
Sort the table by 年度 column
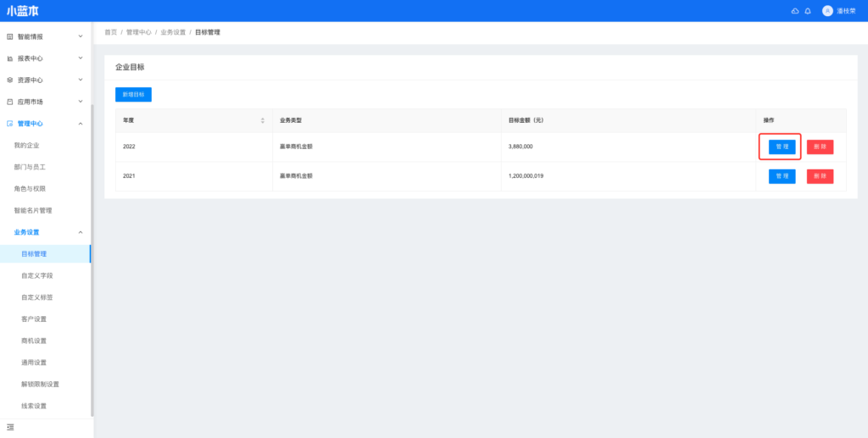263,120
